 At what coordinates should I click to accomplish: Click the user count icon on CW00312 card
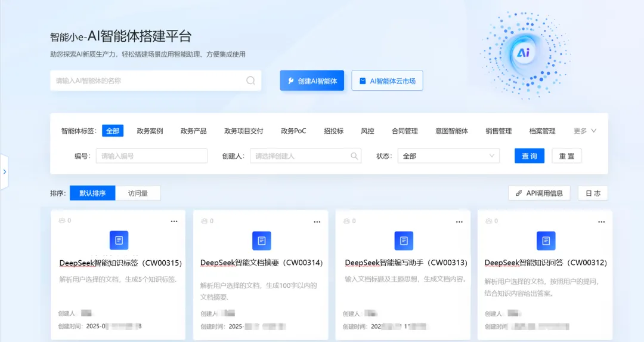click(489, 221)
